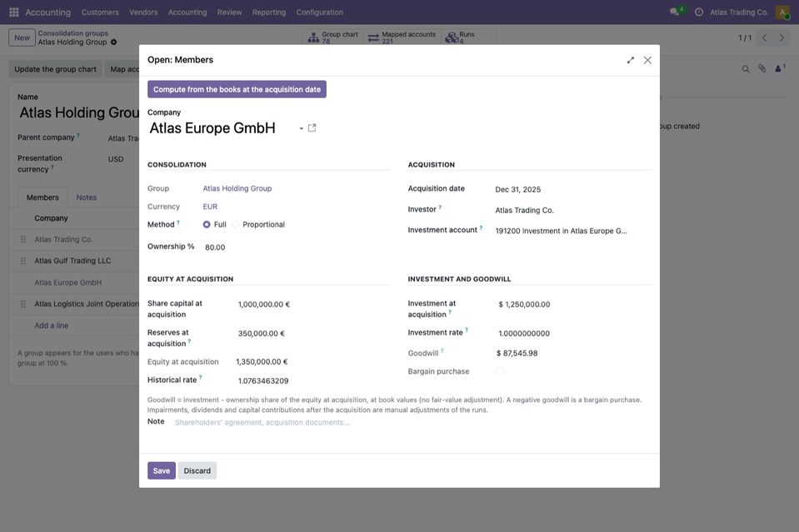
Task: Open the Group chart stat button
Action: [332, 37]
